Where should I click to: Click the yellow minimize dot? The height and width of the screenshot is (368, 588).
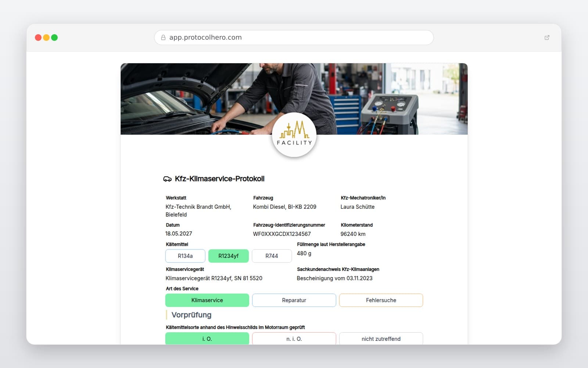click(x=46, y=38)
